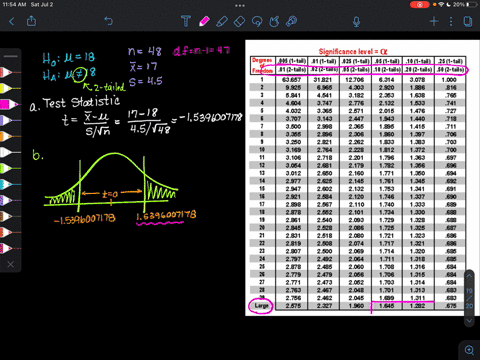
Task: Close the pen favorites palette with the X
Action: tap(11, 264)
